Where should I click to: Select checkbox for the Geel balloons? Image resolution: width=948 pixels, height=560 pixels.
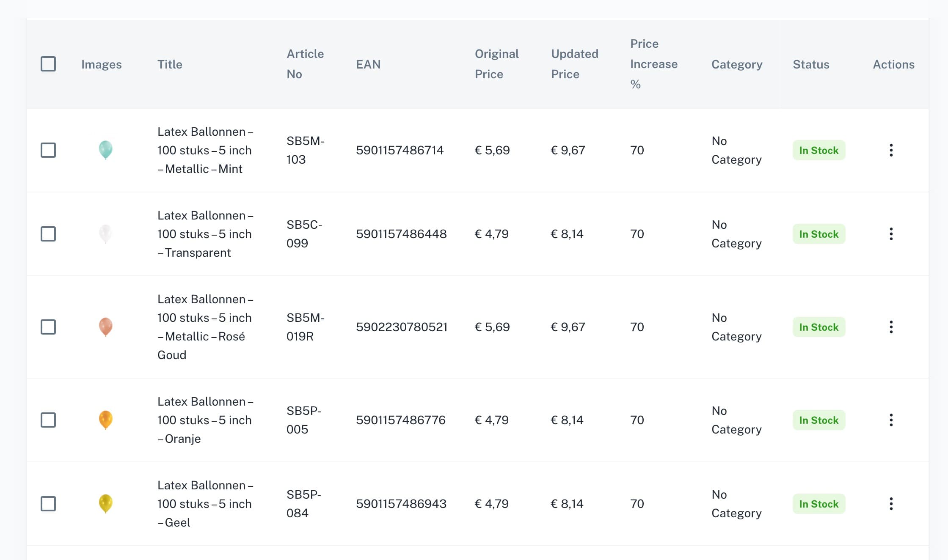pyautogui.click(x=48, y=504)
